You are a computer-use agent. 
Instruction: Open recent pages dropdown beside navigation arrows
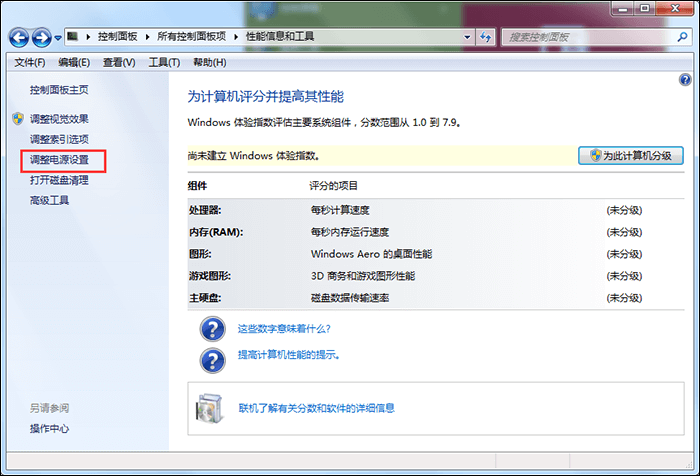(58, 38)
